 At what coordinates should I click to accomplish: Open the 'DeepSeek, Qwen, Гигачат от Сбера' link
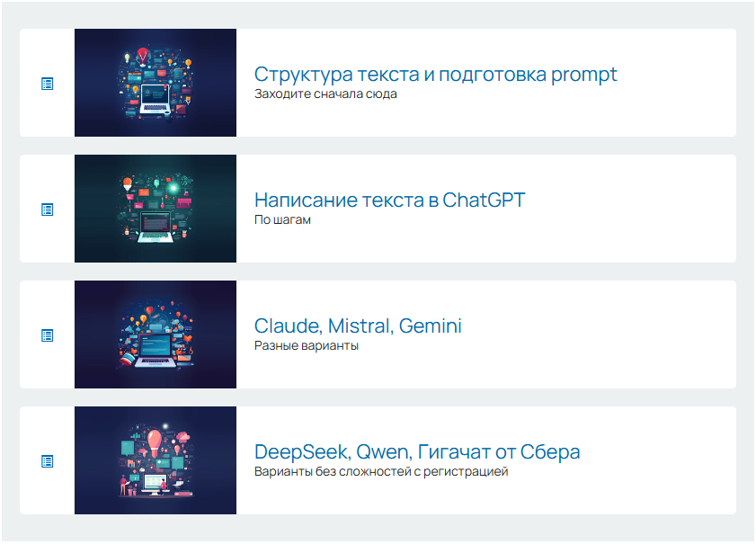point(417,451)
